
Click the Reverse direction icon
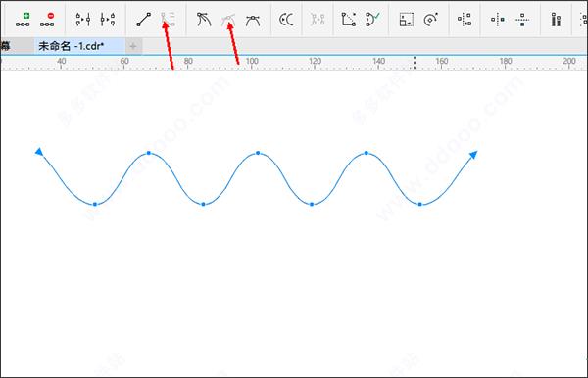coord(286,20)
